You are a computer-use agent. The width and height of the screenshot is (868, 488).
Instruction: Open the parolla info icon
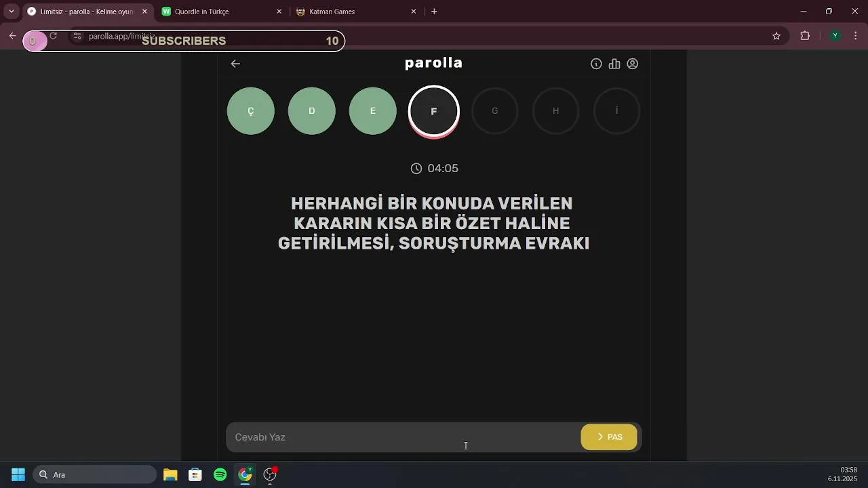click(596, 64)
